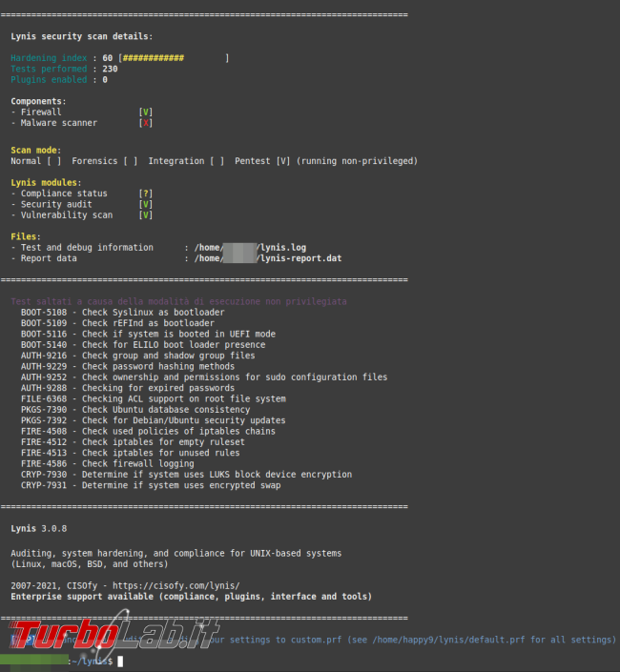620x672 pixels.
Task: Click the 'Lynis security scan details:' heading
Action: tap(81, 36)
